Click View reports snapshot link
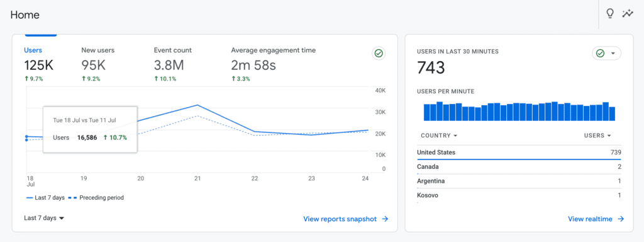This screenshot has width=644, height=242. (346, 219)
